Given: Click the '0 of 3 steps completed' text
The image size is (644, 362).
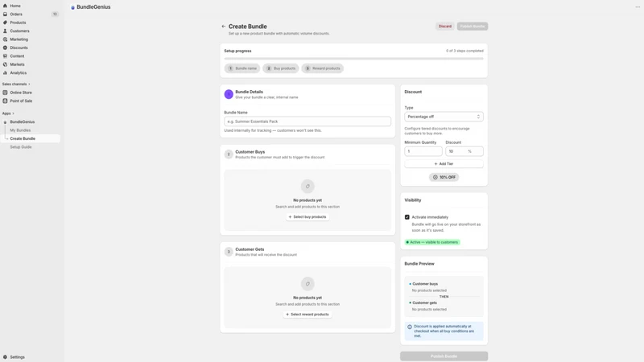Looking at the screenshot, I should point(464,51).
